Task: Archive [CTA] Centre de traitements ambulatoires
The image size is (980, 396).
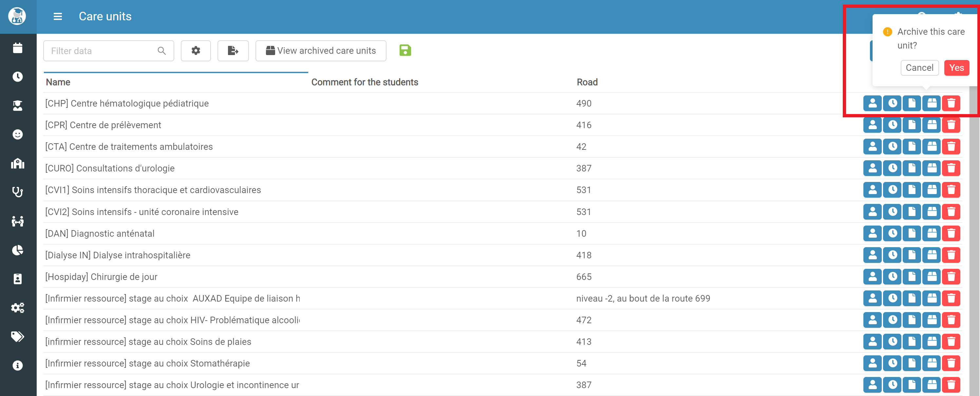Action: pyautogui.click(x=931, y=147)
